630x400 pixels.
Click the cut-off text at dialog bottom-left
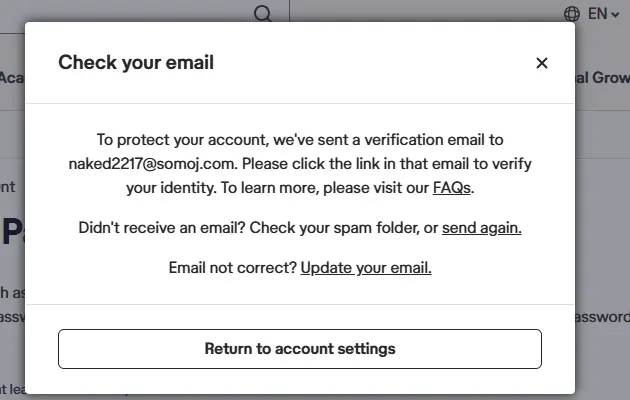(x=12, y=389)
